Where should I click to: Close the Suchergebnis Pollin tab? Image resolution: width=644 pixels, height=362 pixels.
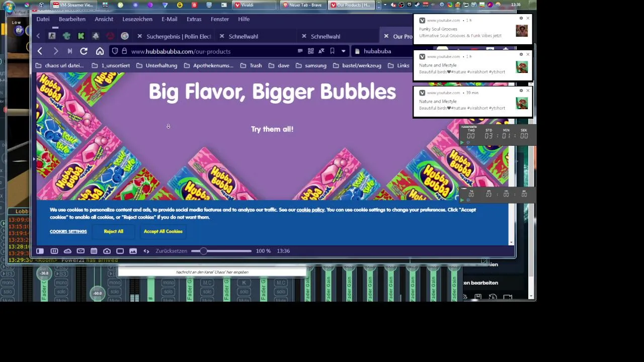pyautogui.click(x=140, y=36)
